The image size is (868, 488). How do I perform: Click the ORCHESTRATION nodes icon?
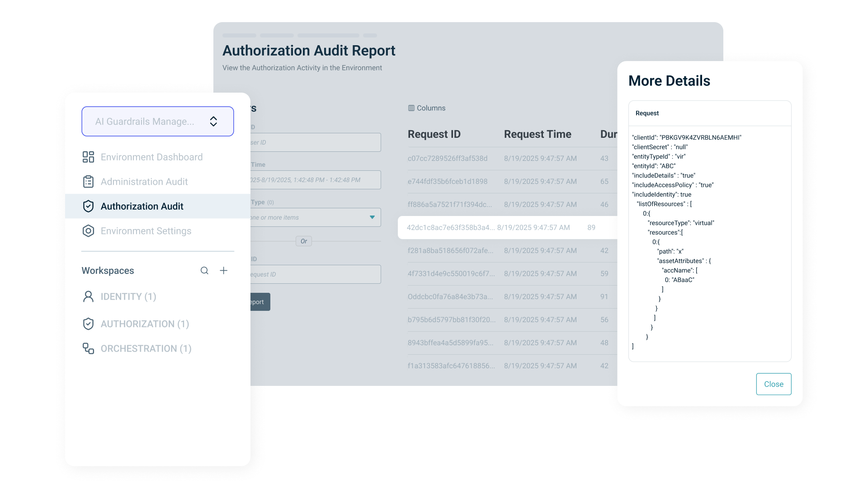pyautogui.click(x=88, y=348)
